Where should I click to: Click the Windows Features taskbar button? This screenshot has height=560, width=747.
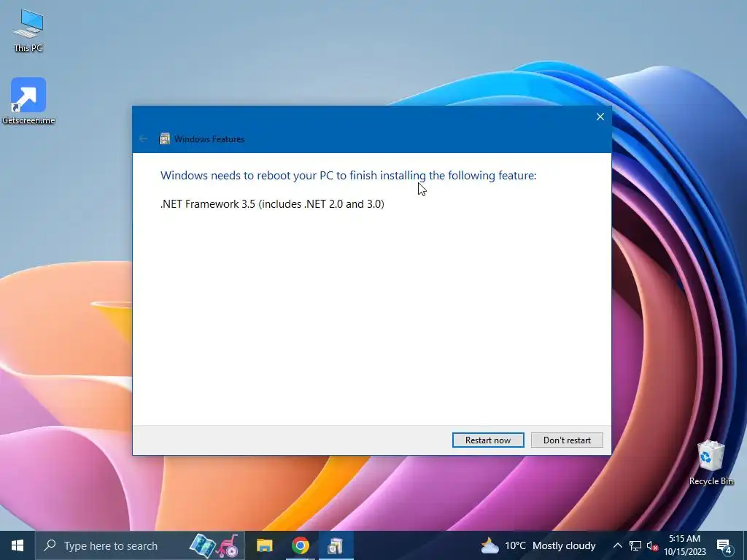coord(336,545)
